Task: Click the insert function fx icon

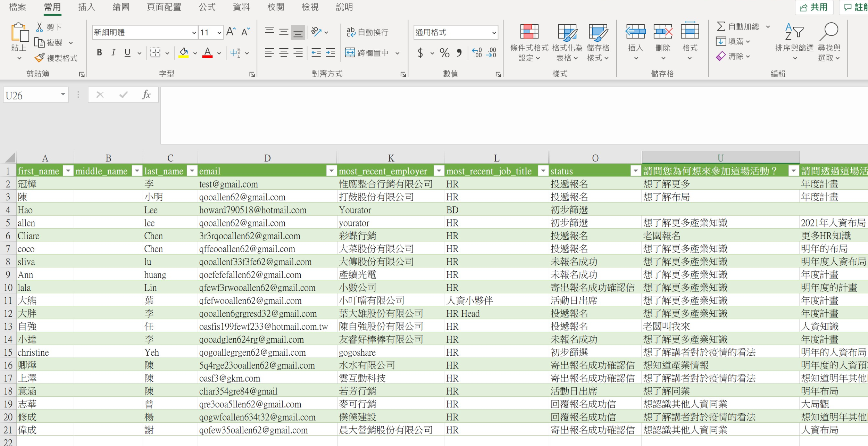Action: point(146,94)
